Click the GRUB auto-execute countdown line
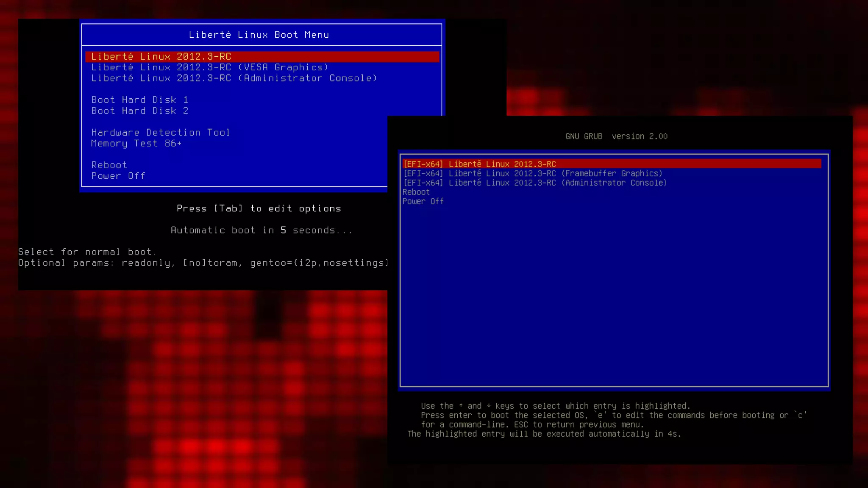This screenshot has width=868, height=488. click(544, 434)
